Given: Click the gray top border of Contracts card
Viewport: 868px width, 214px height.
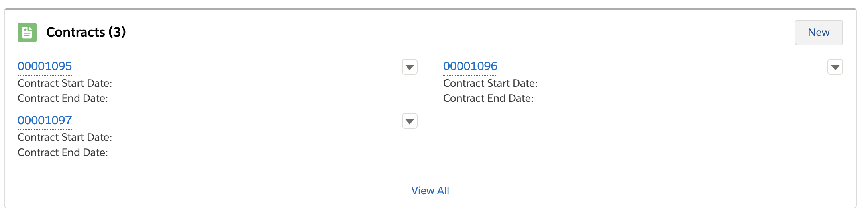Looking at the screenshot, I should coord(430,9).
